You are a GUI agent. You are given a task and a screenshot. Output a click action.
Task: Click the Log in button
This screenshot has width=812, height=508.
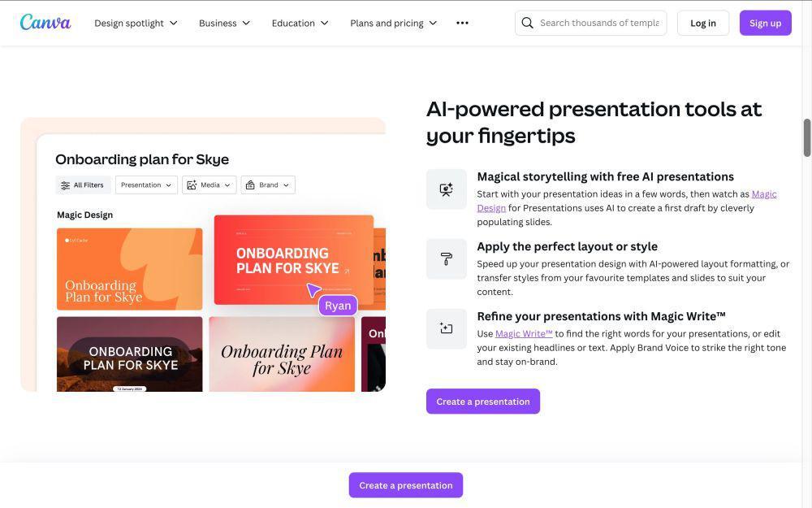(x=702, y=23)
